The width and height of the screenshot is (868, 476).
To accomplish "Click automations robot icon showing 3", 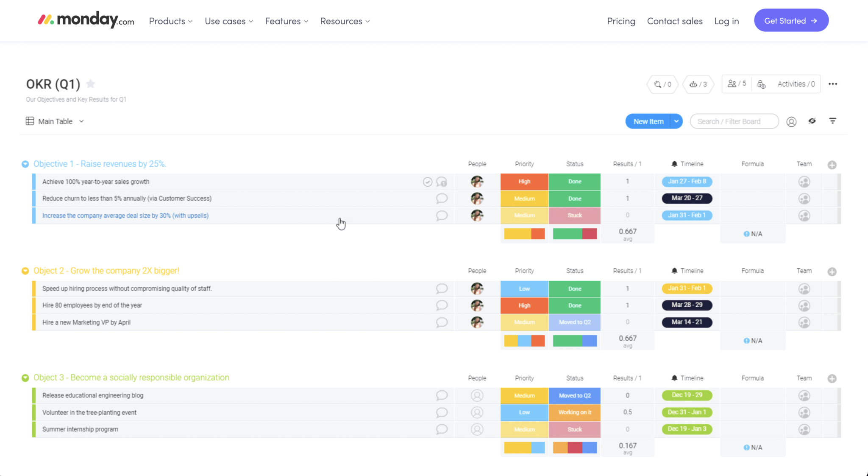I will point(698,84).
